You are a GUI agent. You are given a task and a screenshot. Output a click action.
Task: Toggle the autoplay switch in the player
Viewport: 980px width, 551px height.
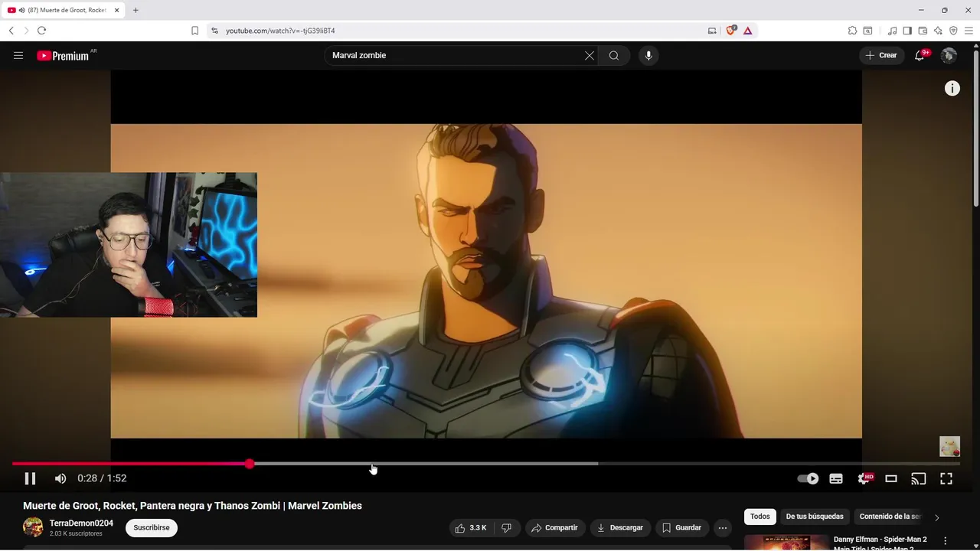click(808, 478)
